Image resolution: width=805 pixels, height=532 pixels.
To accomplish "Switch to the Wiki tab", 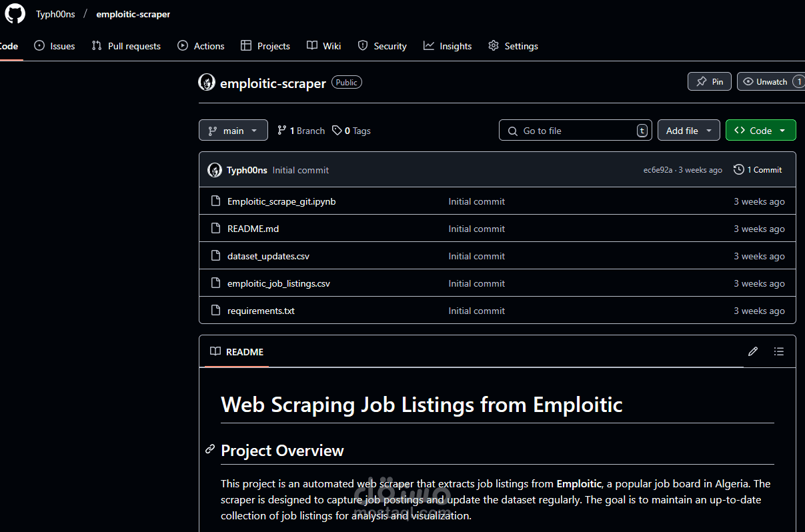I will [x=324, y=46].
